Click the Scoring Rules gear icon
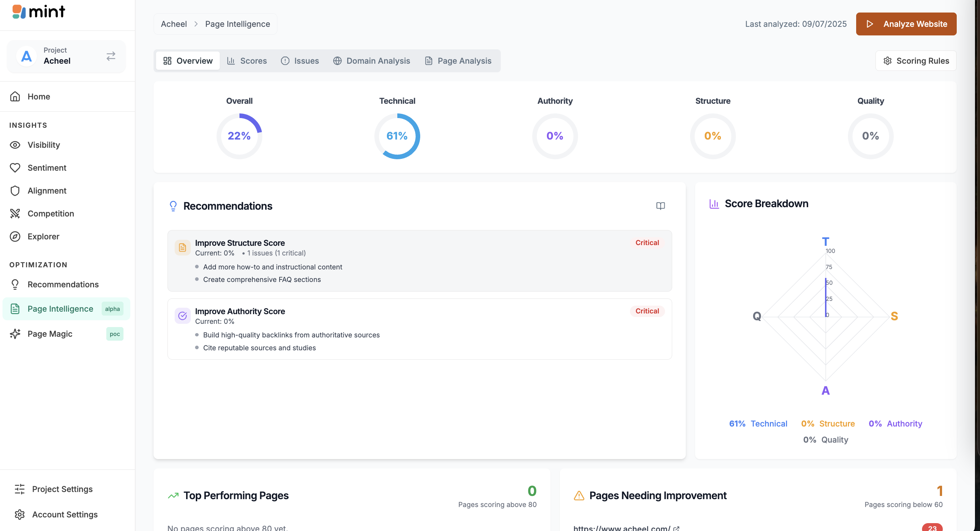The width and height of the screenshot is (980, 531). [887, 61]
